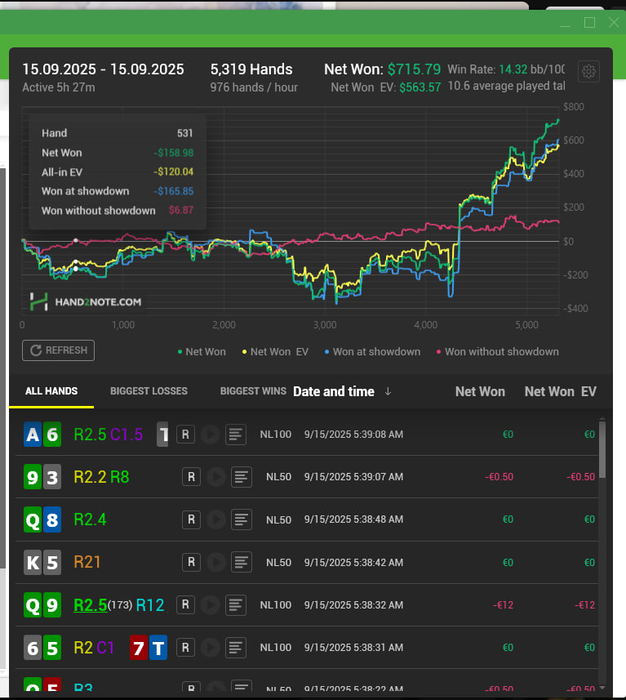Sort by the Net Won EV column

(x=560, y=392)
